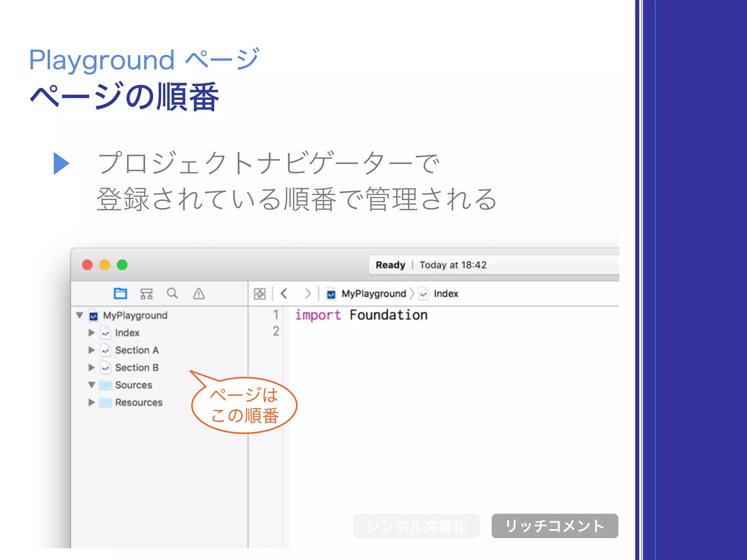The image size is (747, 560).
Task: Click the MyPlayground icon in jump bar
Action: point(331,294)
